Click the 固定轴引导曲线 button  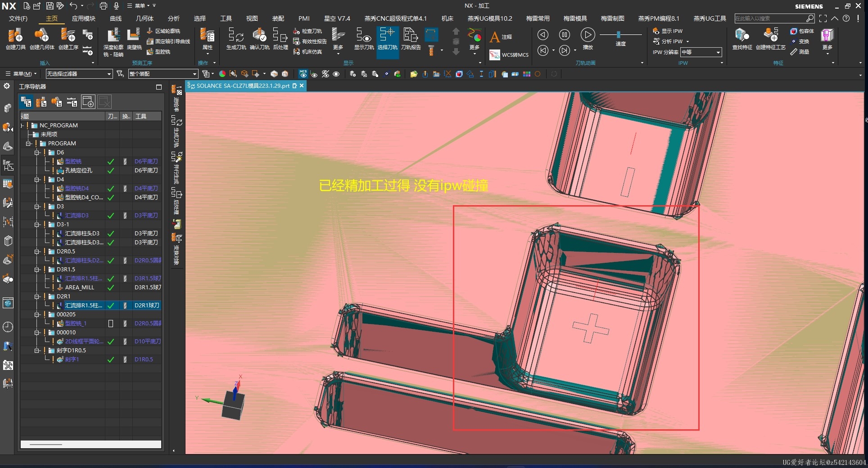pos(168,41)
